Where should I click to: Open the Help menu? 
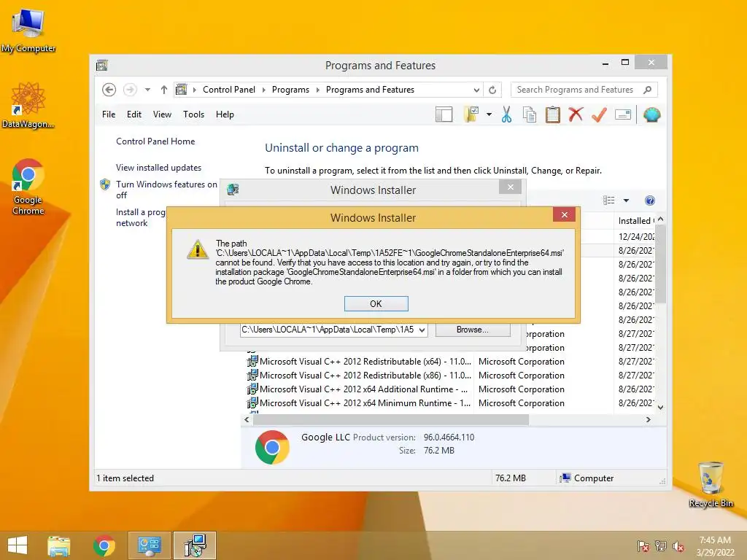(225, 114)
